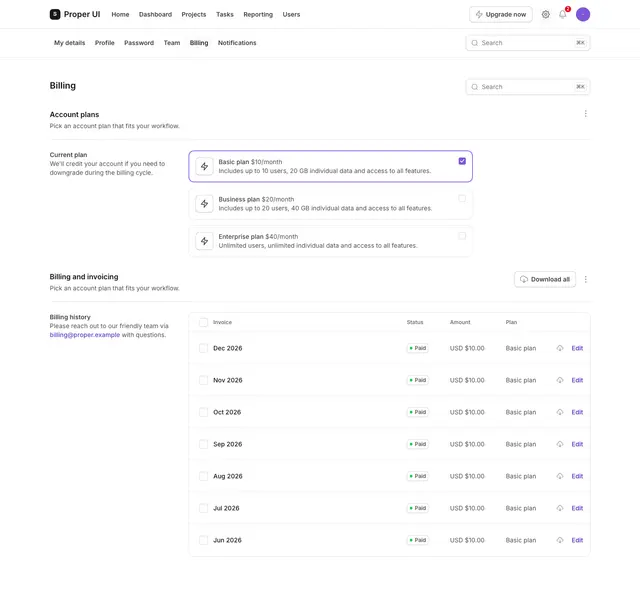Open Dashboard in top navigation

click(x=156, y=14)
